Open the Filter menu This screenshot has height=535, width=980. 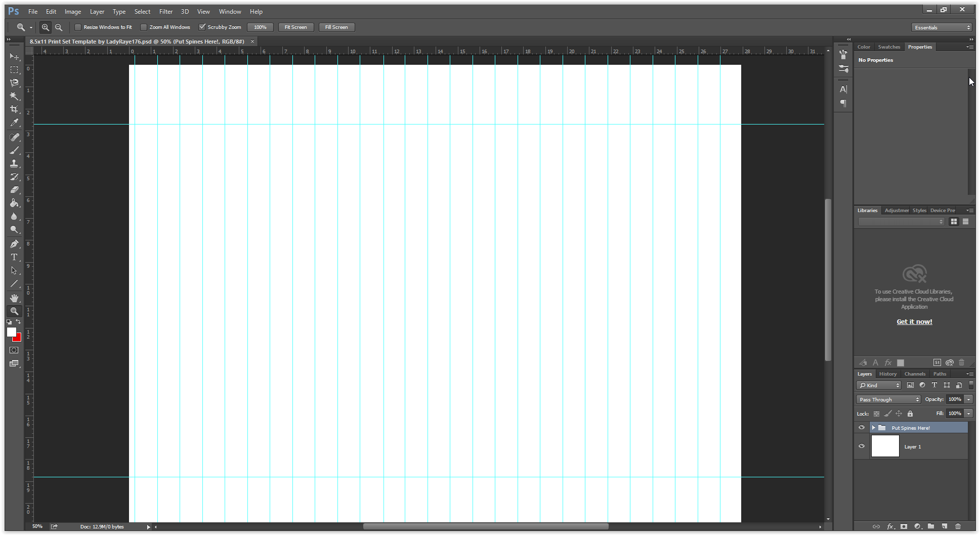click(x=165, y=11)
